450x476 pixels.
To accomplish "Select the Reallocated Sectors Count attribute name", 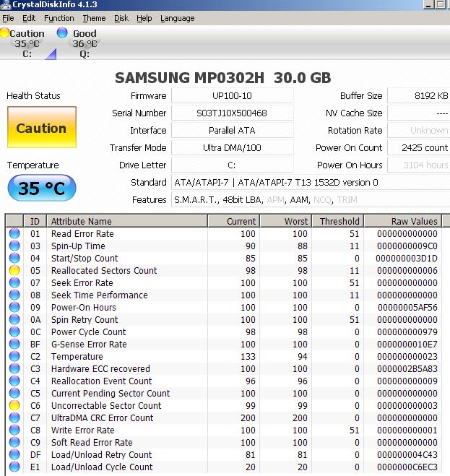I will click(104, 270).
